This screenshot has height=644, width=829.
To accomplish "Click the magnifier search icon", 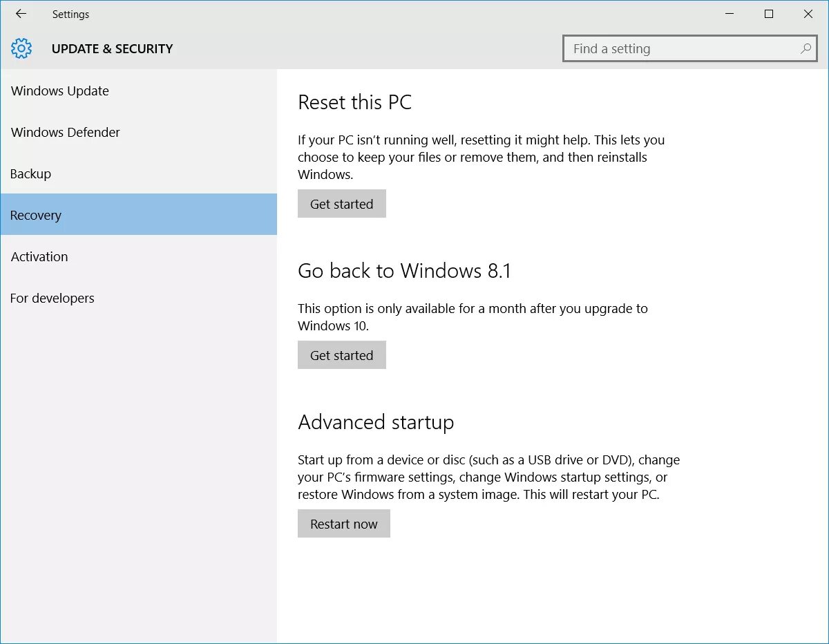I will pos(806,48).
